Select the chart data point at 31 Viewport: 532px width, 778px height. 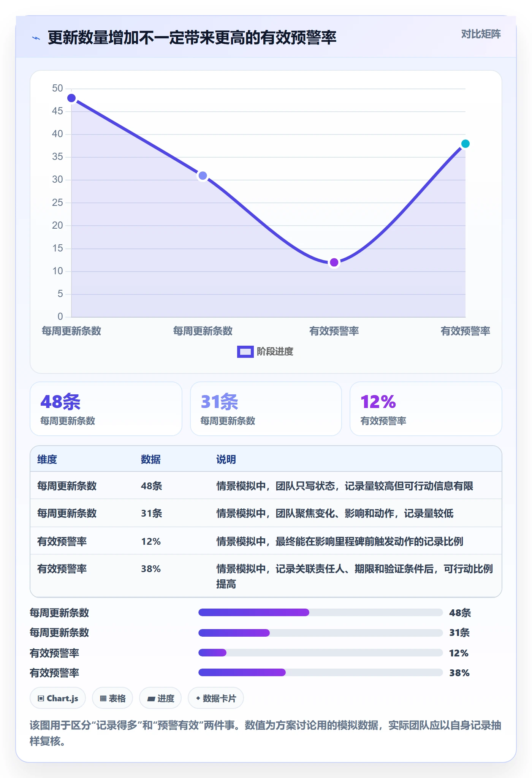[203, 176]
